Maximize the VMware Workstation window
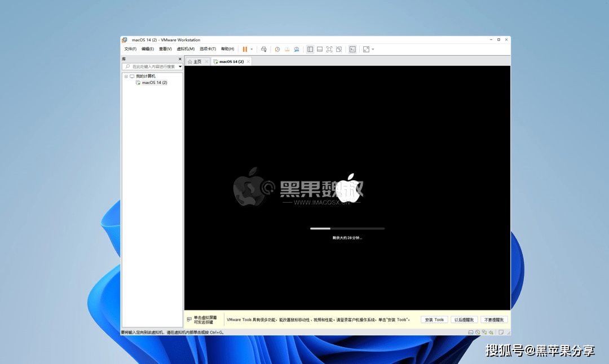Screen dimensions: 609x364 498,39
